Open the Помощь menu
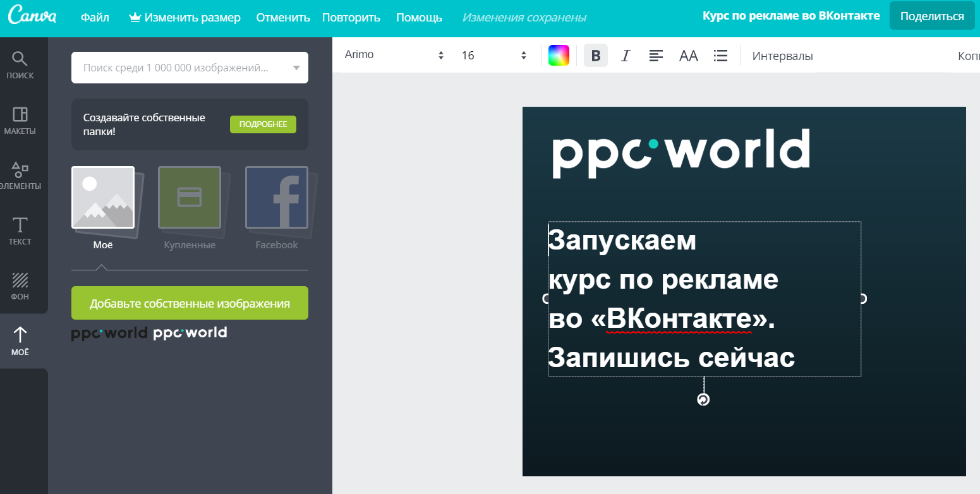The width and height of the screenshot is (980, 494). (x=419, y=18)
